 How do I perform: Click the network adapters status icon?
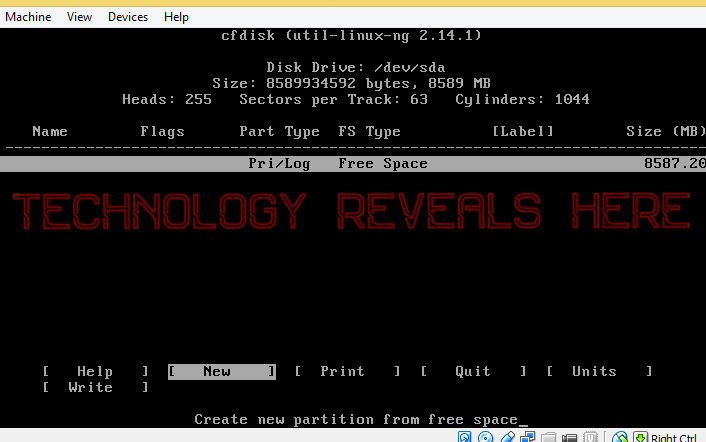click(x=527, y=437)
